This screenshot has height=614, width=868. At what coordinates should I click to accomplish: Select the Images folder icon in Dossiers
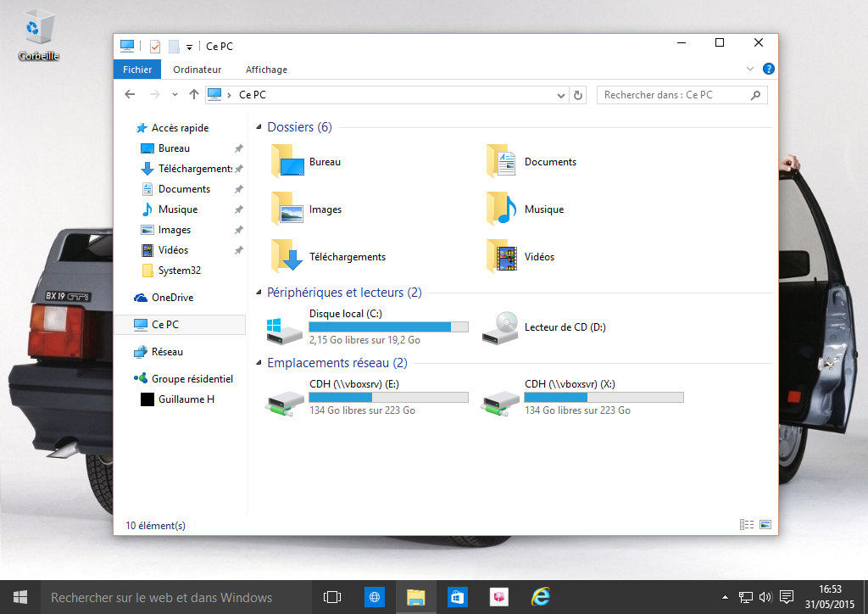[x=287, y=209]
